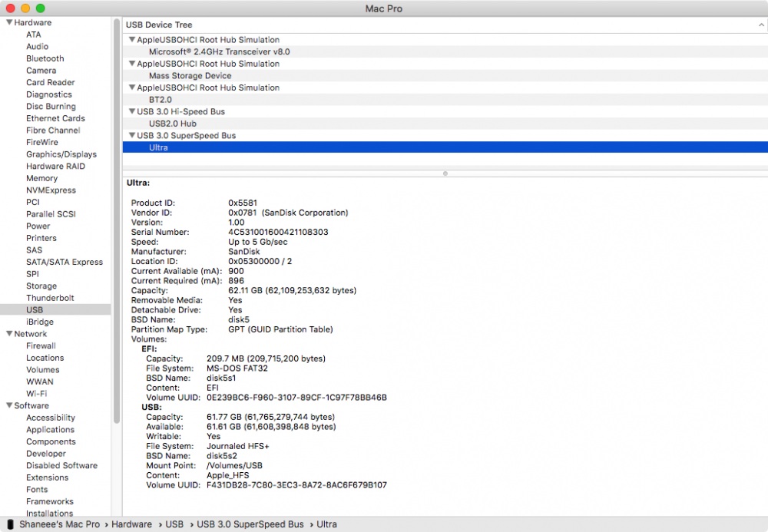Select ATA in the sidebar
Image resolution: width=768 pixels, height=532 pixels.
(34, 35)
